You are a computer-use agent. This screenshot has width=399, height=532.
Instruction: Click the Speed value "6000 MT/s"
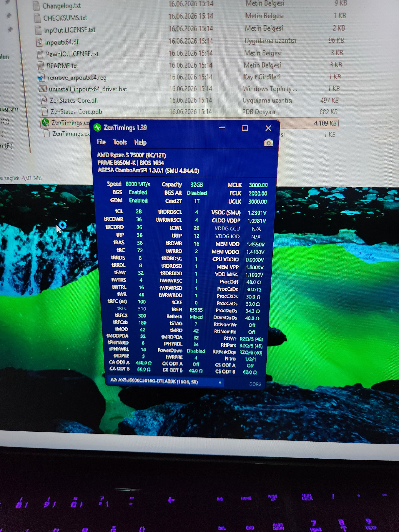point(138,184)
